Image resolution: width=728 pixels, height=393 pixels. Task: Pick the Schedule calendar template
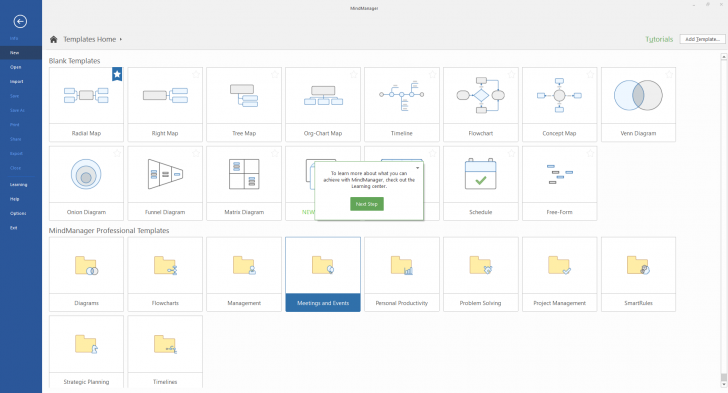[481, 183]
